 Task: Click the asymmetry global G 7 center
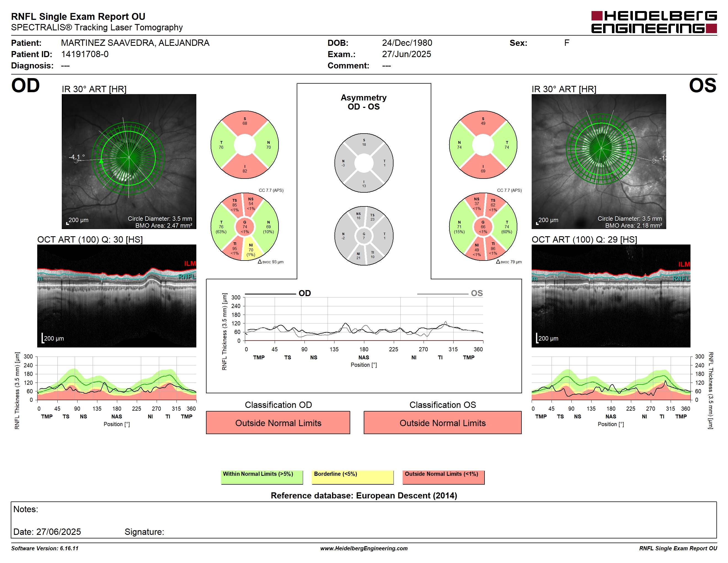364,236
